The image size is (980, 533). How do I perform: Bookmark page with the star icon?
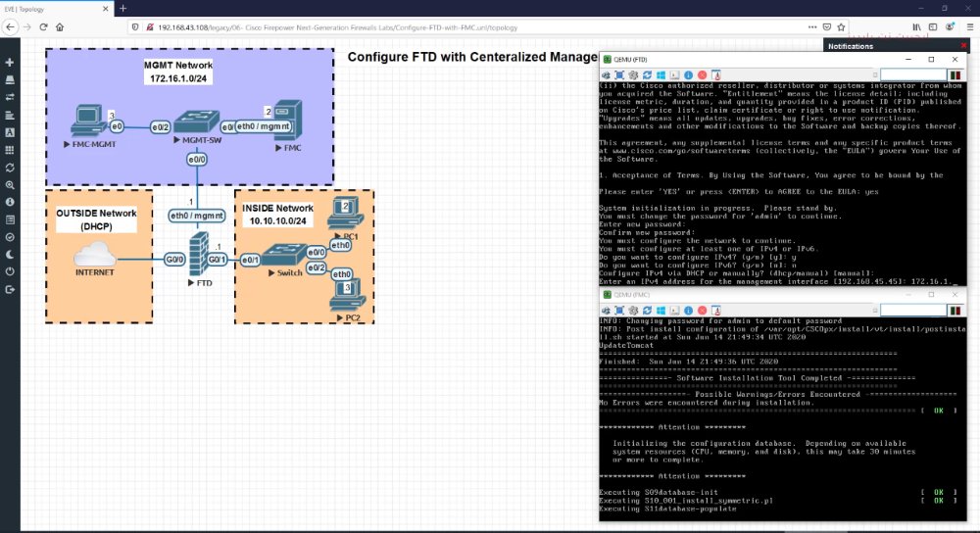pos(841,26)
